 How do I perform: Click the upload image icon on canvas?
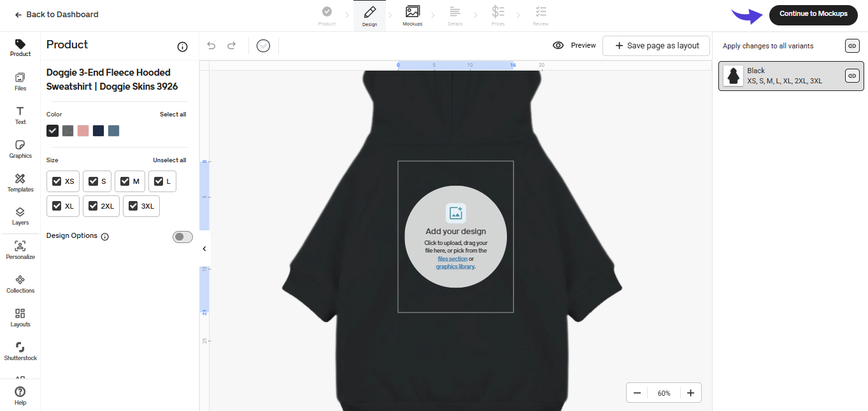click(x=456, y=213)
